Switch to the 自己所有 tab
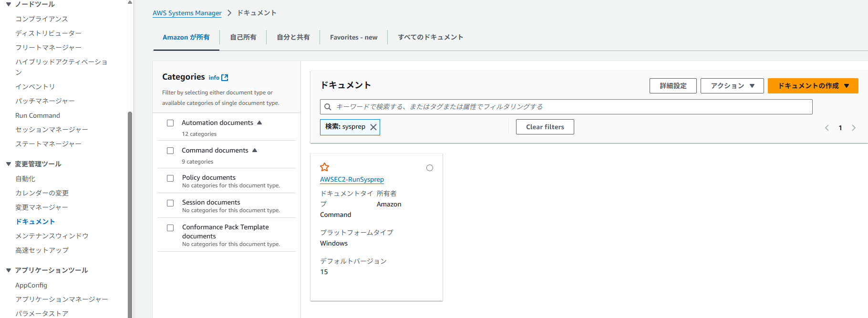 (243, 37)
